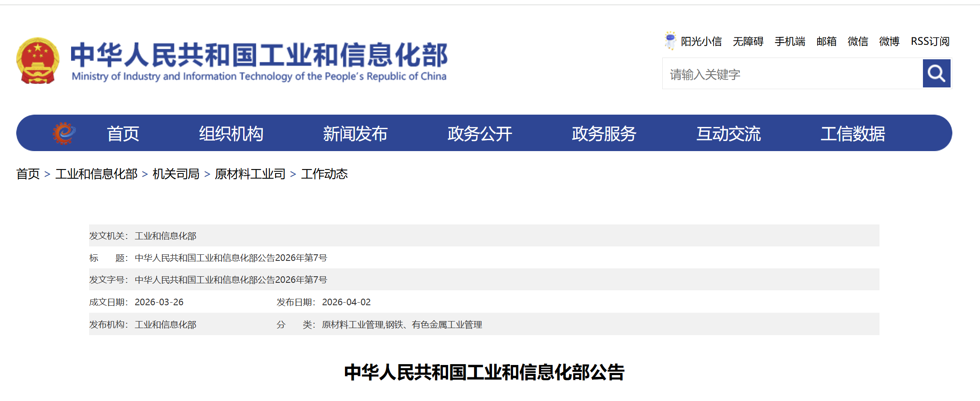The image size is (980, 401).
Task: Click the 阳光小信 robot mascot icon
Action: click(670, 41)
